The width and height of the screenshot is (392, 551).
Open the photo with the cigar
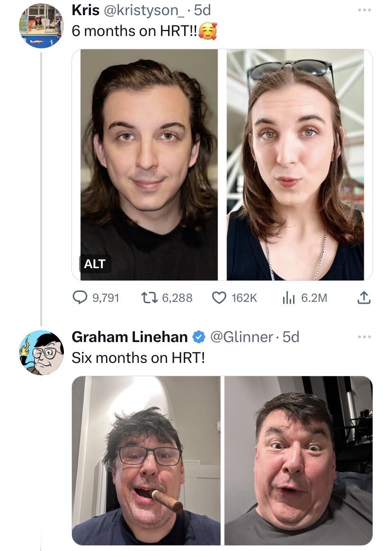pos(146,460)
